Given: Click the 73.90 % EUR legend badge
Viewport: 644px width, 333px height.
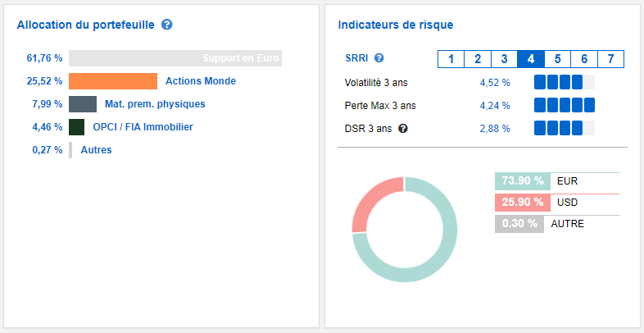Looking at the screenshot, I should click(x=523, y=181).
